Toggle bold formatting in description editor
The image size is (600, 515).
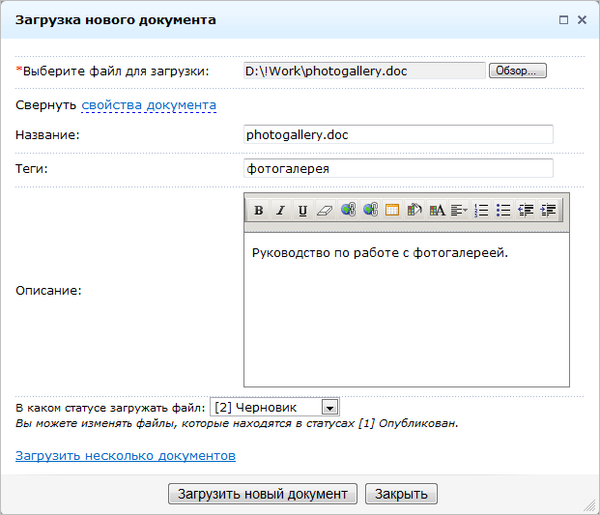(x=258, y=210)
